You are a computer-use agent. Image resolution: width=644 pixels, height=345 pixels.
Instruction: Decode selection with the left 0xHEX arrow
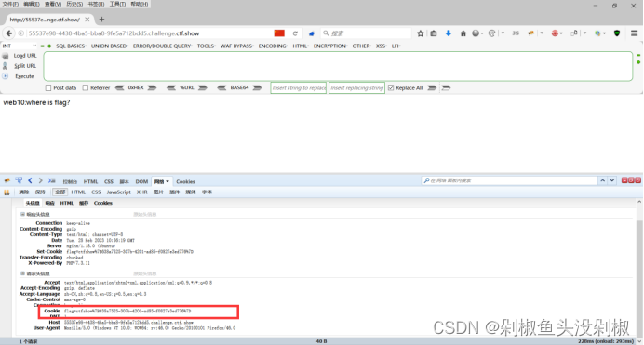119,87
